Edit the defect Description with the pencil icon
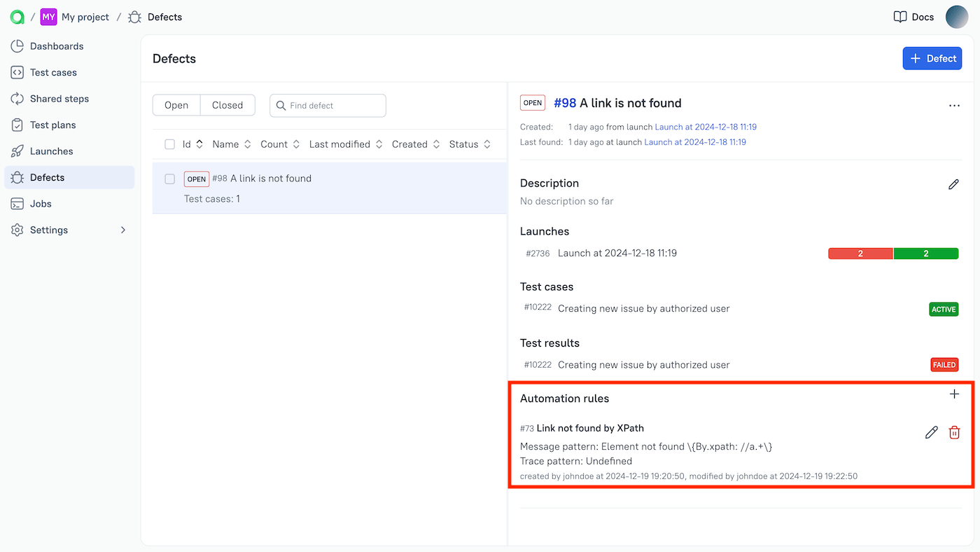 pos(953,184)
